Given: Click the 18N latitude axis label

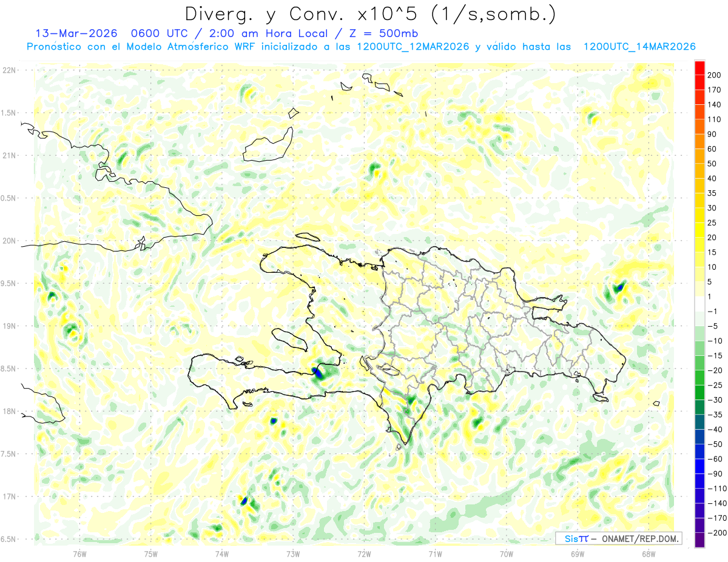Looking at the screenshot, I should (9, 411).
